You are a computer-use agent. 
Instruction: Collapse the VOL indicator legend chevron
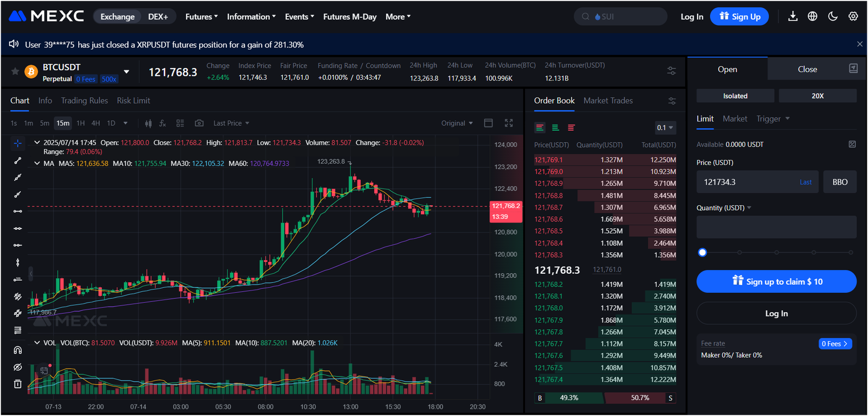[x=37, y=343]
